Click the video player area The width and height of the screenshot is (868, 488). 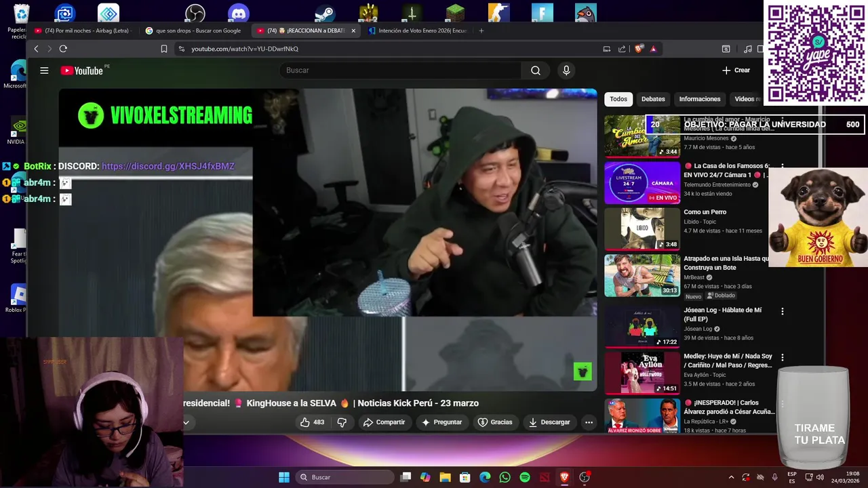point(328,240)
